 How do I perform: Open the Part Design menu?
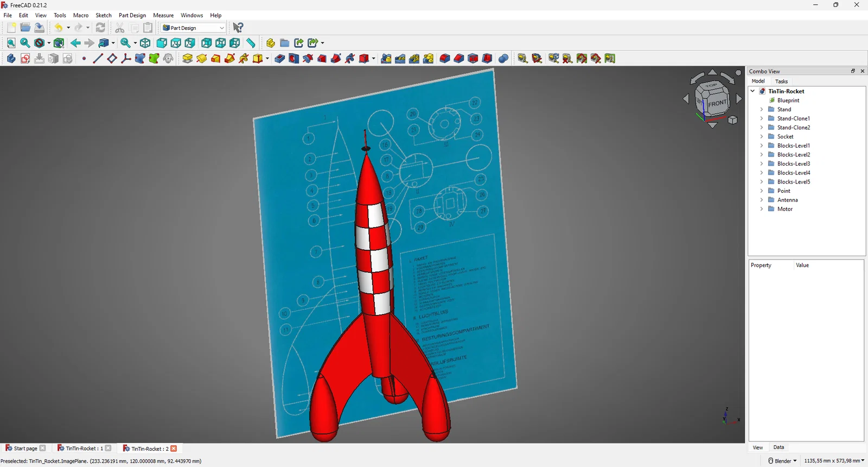point(132,15)
